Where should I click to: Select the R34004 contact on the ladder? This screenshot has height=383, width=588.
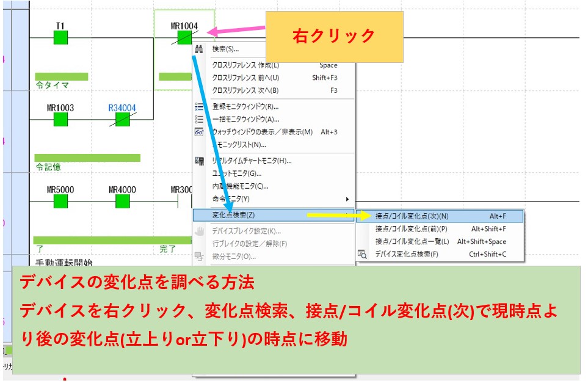[x=122, y=120]
